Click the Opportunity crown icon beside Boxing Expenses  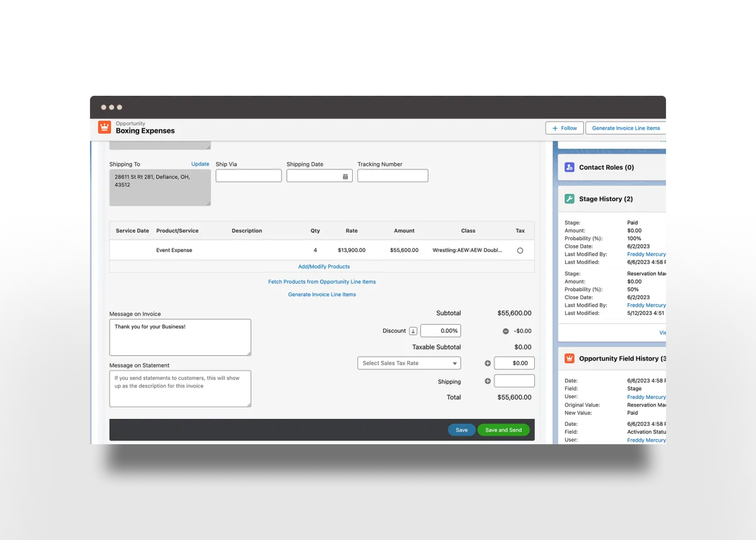pyautogui.click(x=104, y=127)
